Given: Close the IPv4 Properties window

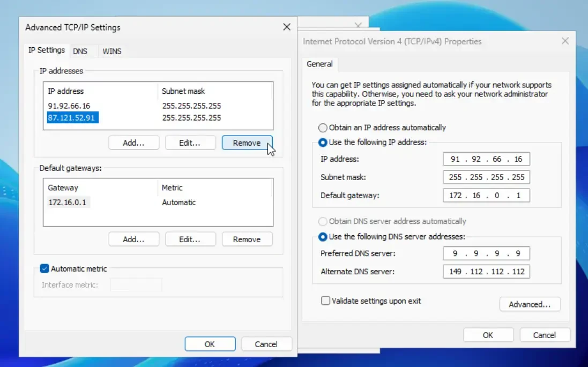Looking at the screenshot, I should point(564,41).
